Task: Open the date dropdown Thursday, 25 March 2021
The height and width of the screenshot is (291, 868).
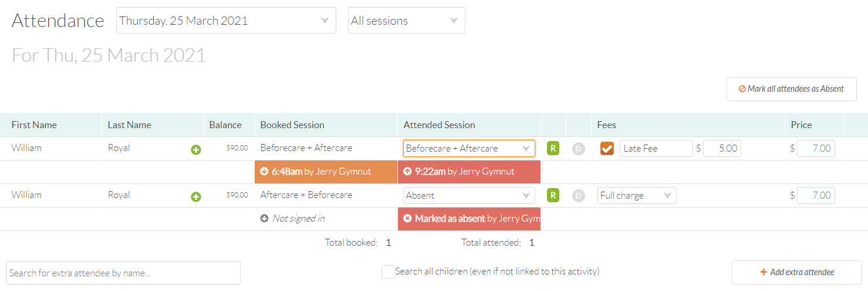Action: pos(226,21)
